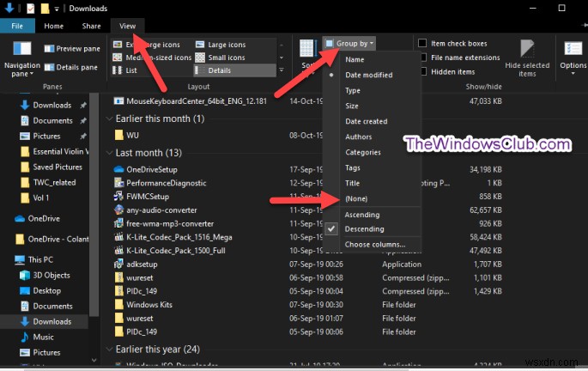Click Hide selected items button
Image resolution: width=588 pixels, height=371 pixels.
pos(527,58)
